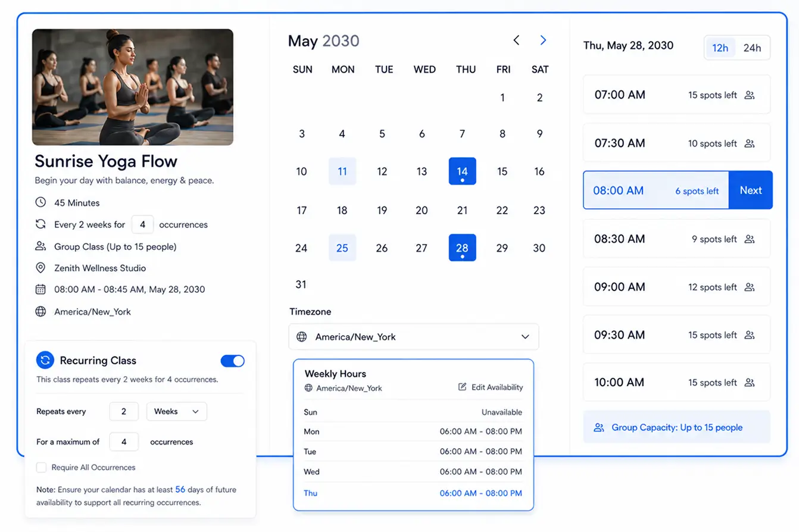Click Thu, May 28, 2030 heading
The image size is (799, 532).
point(628,45)
